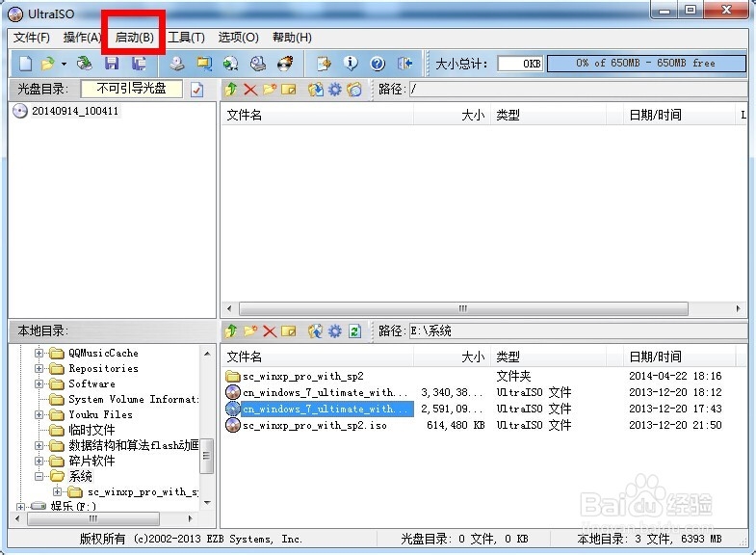Click the local 路径 field showing E:\系统

[x=578, y=331]
